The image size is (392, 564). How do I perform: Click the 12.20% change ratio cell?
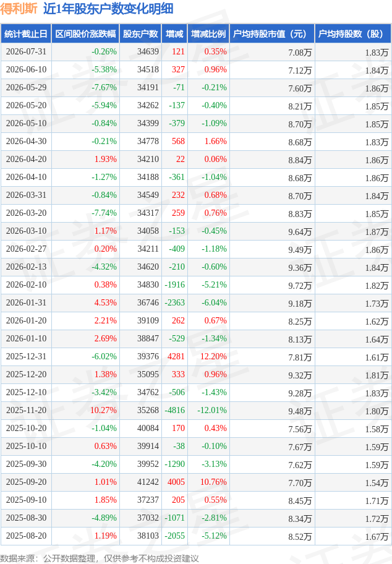click(x=213, y=356)
